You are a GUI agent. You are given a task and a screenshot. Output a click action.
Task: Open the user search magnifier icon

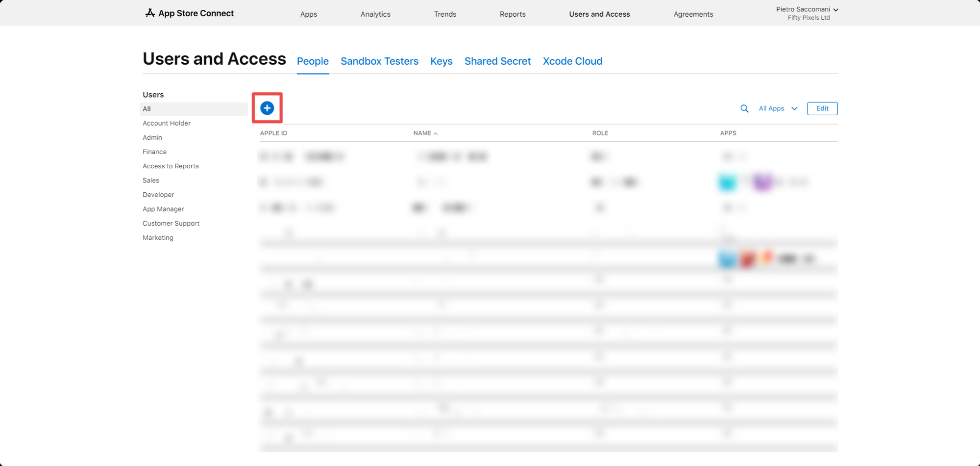744,108
